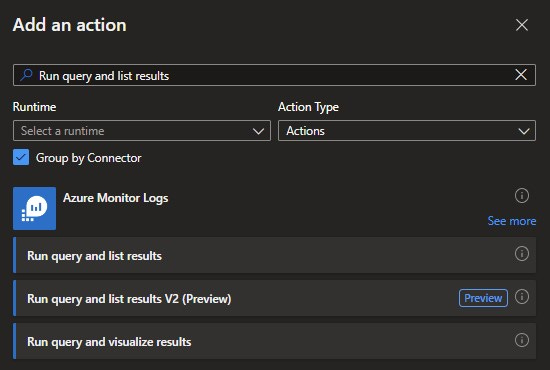Select Run query and visualize results action

coord(275,342)
